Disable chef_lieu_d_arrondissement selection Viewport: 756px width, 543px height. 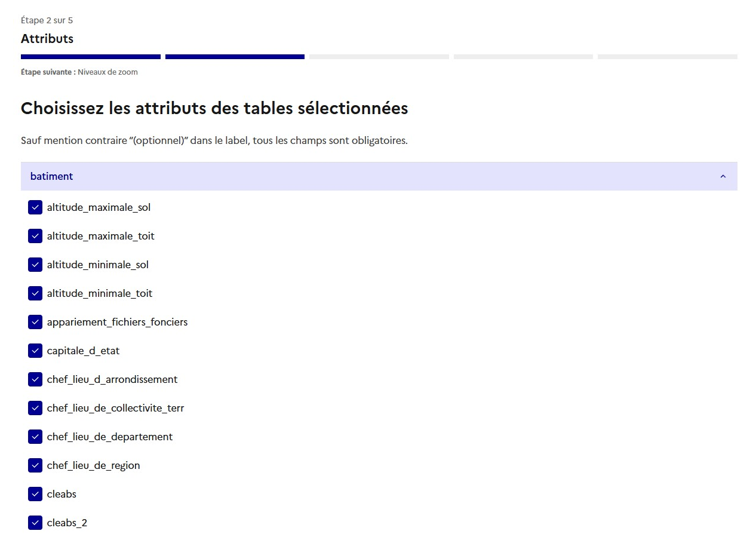pyautogui.click(x=35, y=379)
